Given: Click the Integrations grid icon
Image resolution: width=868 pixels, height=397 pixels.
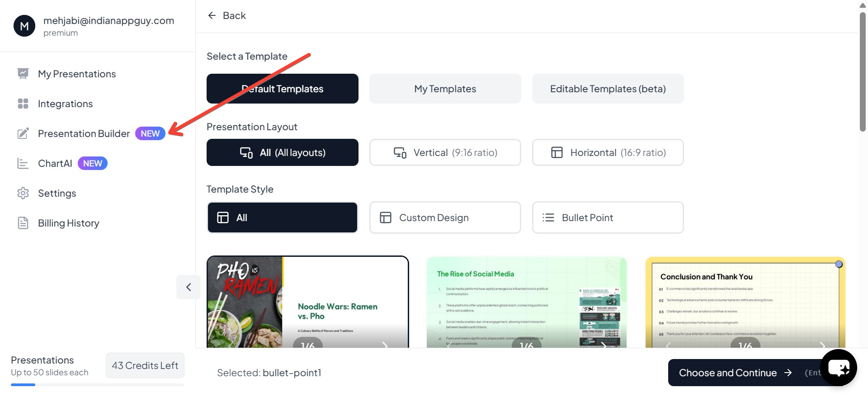Looking at the screenshot, I should coord(23,104).
